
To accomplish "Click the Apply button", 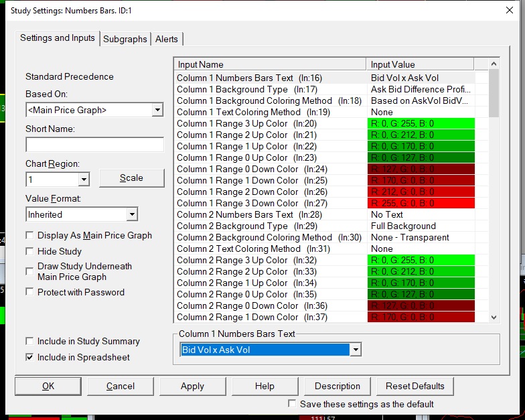I will coord(193,386).
